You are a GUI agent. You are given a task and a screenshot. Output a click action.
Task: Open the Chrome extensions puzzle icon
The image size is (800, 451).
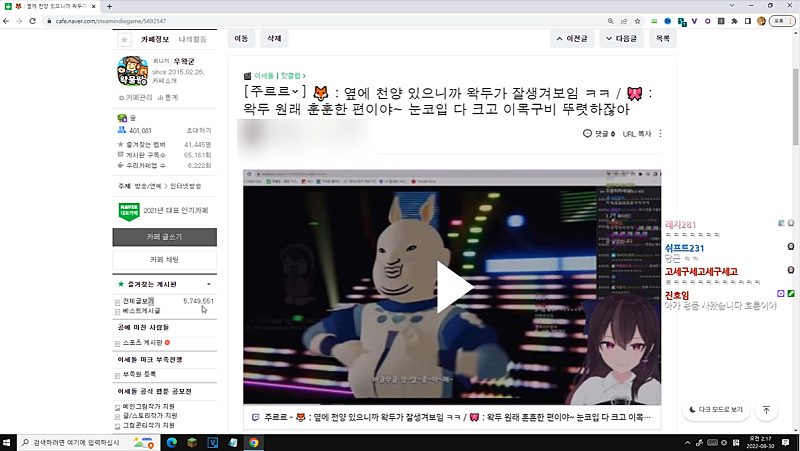pos(733,20)
